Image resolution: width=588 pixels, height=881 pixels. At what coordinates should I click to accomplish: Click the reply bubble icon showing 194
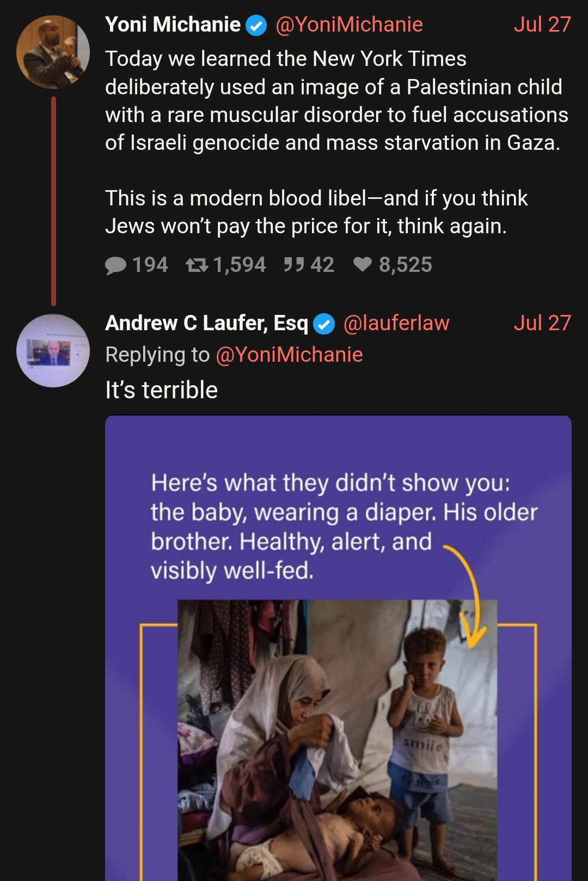click(115, 265)
